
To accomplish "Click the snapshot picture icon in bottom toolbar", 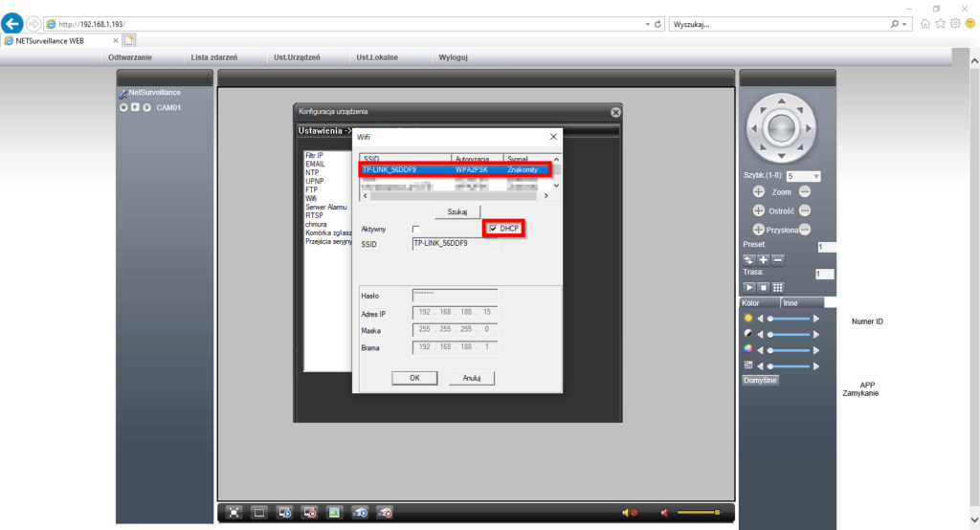I will (x=334, y=513).
